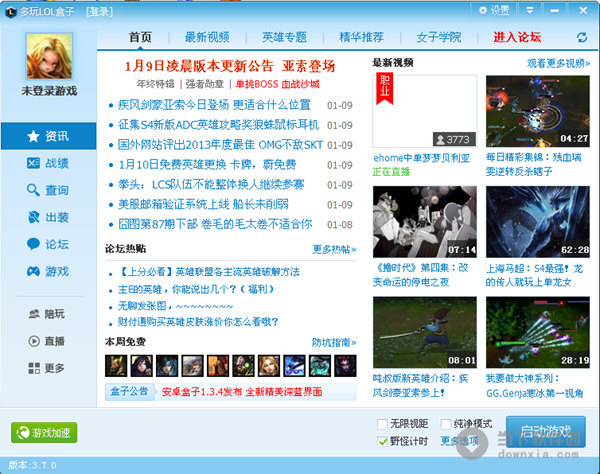Screen dimensions: 600x474
Task: Open forum post 财付通购买英雄皮肤涨价
Action: coord(198,322)
